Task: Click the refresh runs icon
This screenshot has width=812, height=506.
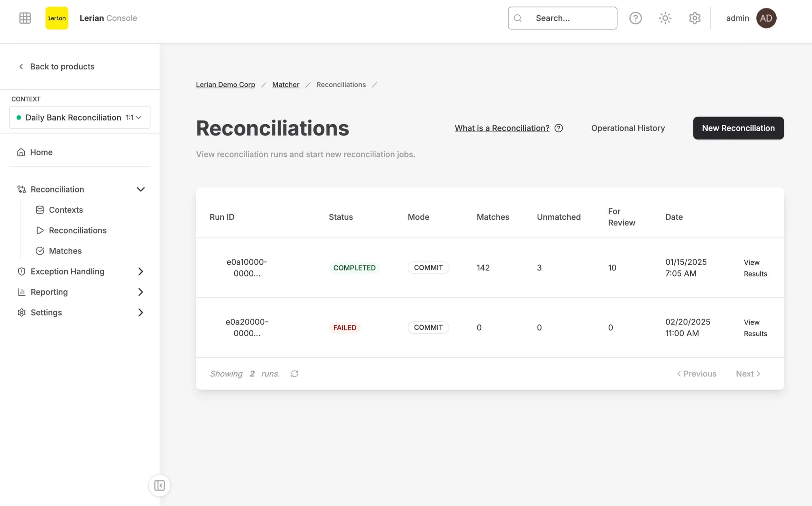Action: tap(294, 374)
